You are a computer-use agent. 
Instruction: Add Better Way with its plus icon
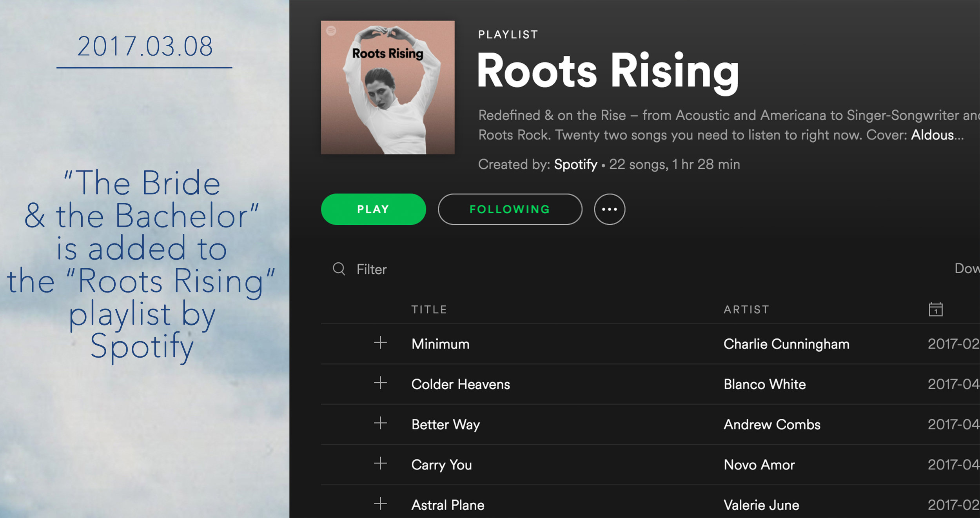[x=380, y=423]
